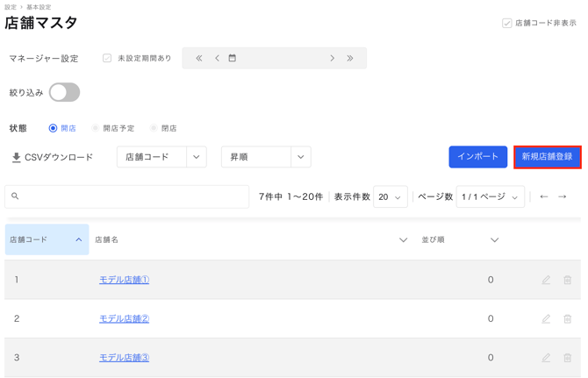Click store code 2 cell
The height and width of the screenshot is (378, 588).
click(x=17, y=319)
